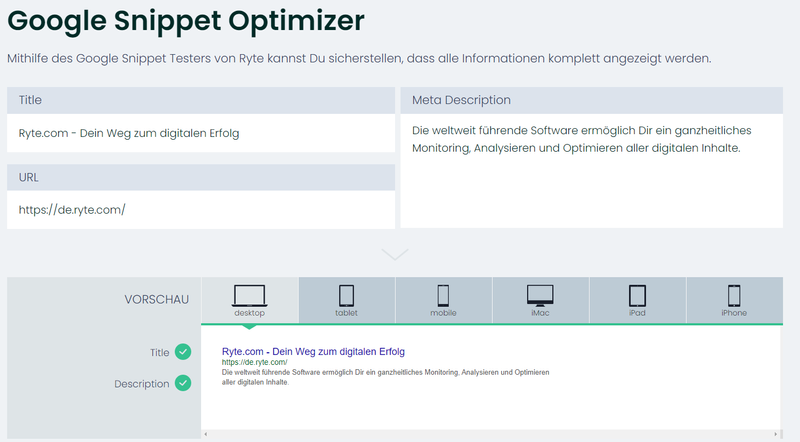Click the Meta Description header label
Screen dimensions: 800x442
coord(461,100)
